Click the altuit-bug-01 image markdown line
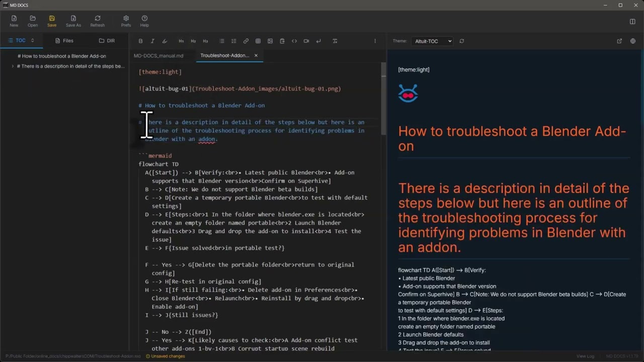The height and width of the screenshot is (362, 644). pos(239,88)
